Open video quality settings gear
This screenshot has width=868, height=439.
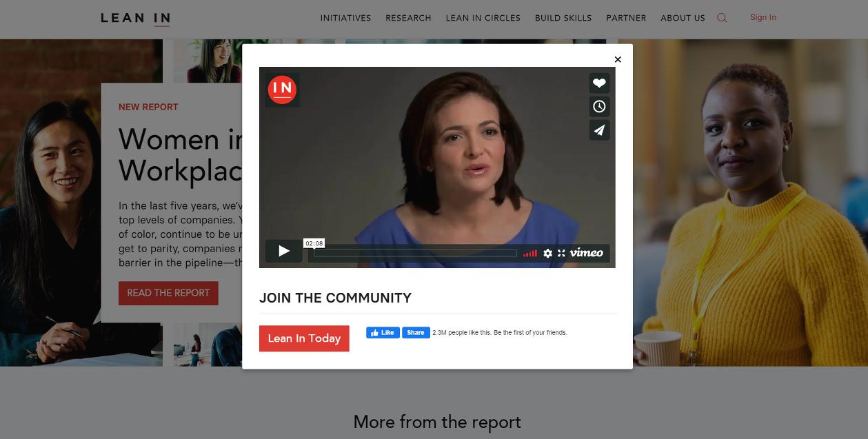[x=547, y=253]
